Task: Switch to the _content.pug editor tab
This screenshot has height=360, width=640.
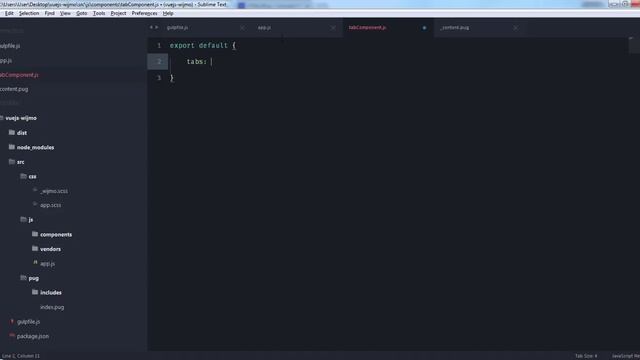Action: (x=454, y=28)
